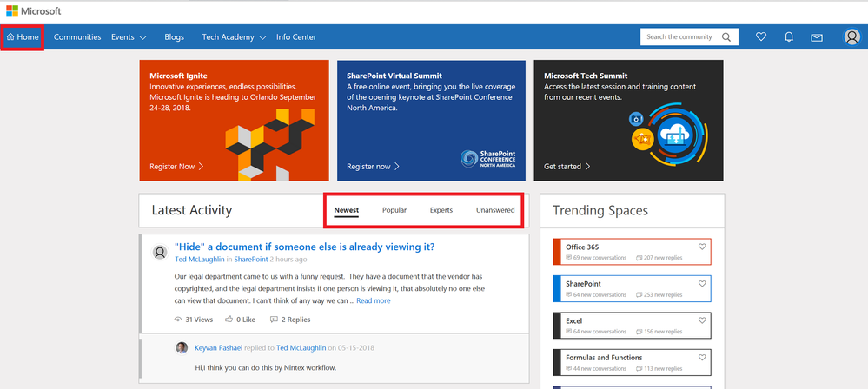Open Keyvan Pashaei's profile link
This screenshot has height=389, width=868.
click(220, 347)
